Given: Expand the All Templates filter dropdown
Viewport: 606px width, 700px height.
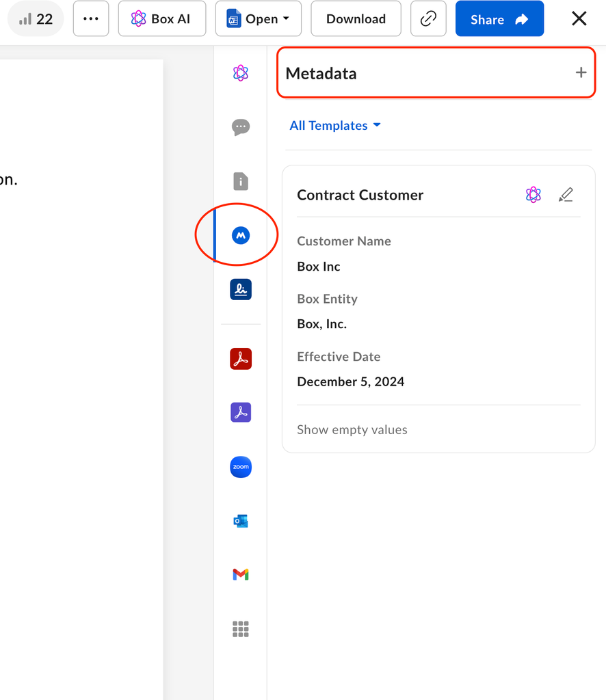Looking at the screenshot, I should click(335, 126).
